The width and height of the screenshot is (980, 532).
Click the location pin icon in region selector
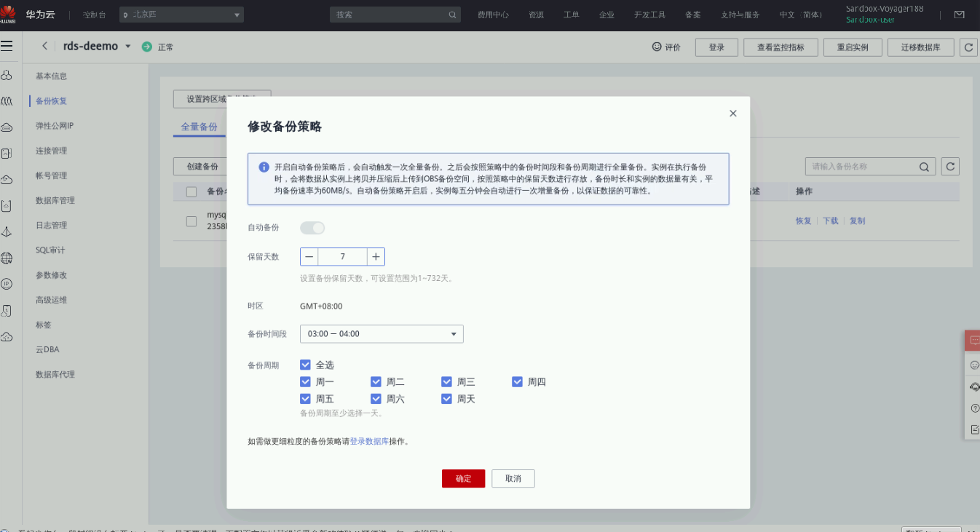point(125,15)
